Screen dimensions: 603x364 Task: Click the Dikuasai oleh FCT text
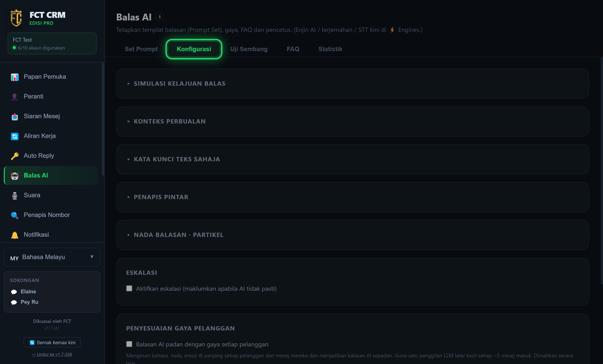tap(52, 321)
